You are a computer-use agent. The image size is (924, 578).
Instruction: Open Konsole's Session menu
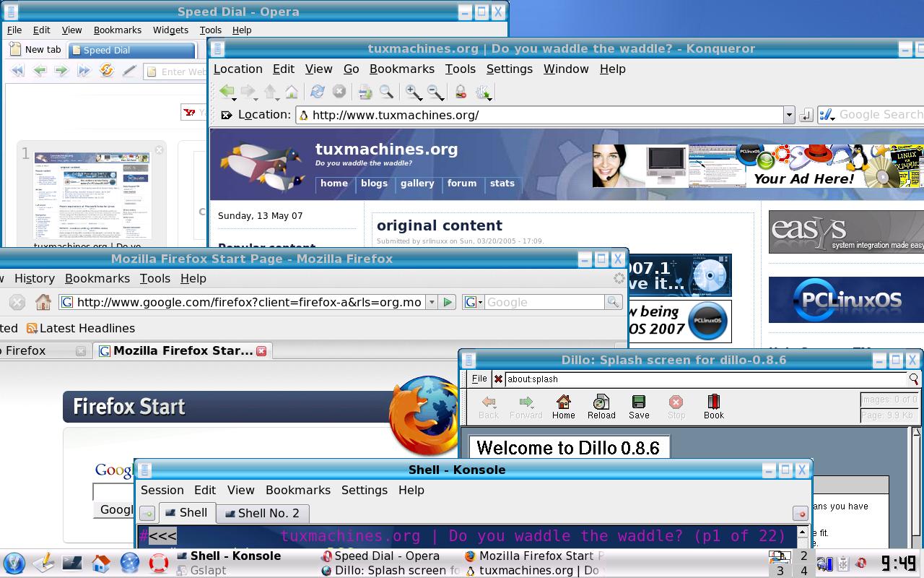[x=162, y=490]
